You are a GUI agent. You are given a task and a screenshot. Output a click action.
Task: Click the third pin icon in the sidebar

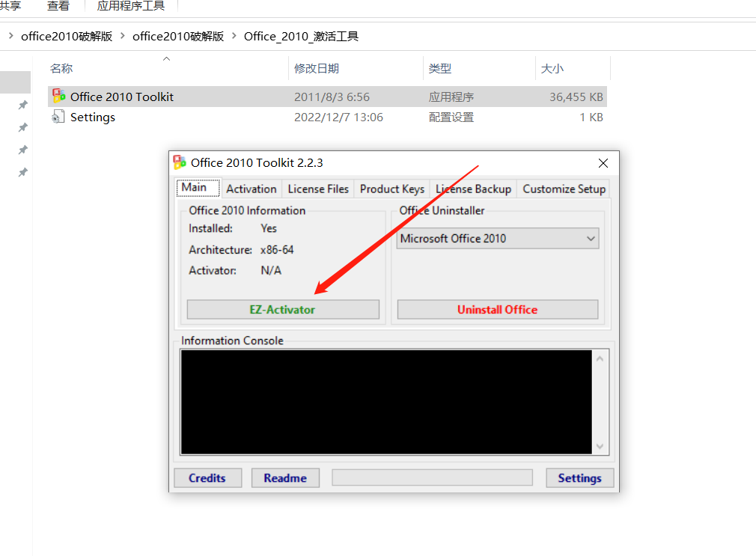point(22,150)
